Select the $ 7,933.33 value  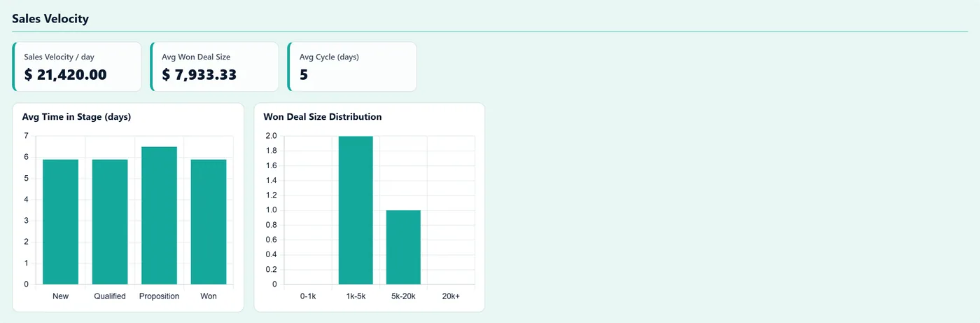point(199,75)
